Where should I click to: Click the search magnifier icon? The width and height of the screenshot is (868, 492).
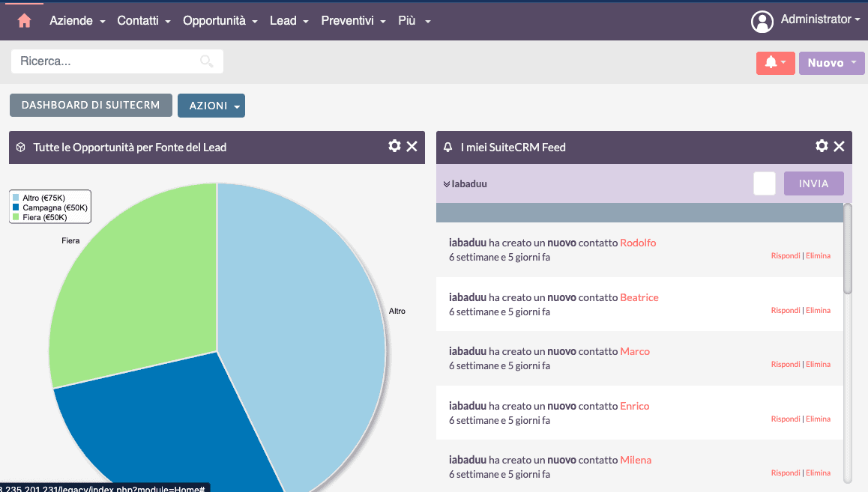tap(206, 61)
